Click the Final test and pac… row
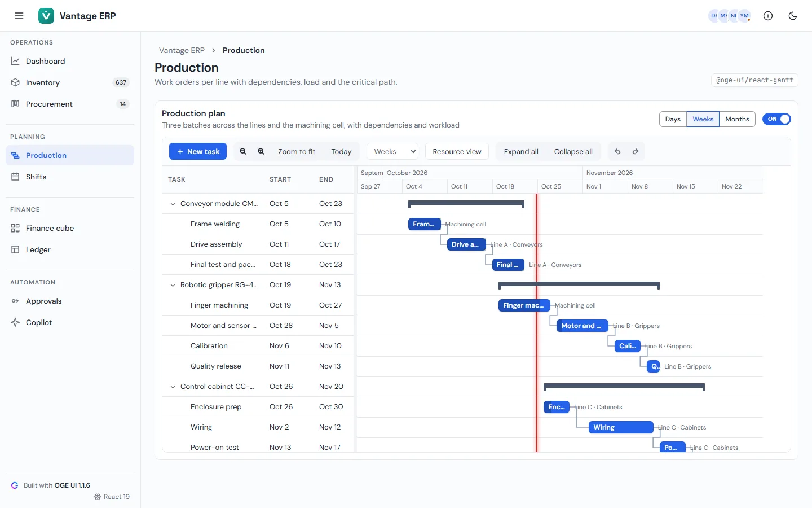Image resolution: width=812 pixels, height=508 pixels. point(258,265)
